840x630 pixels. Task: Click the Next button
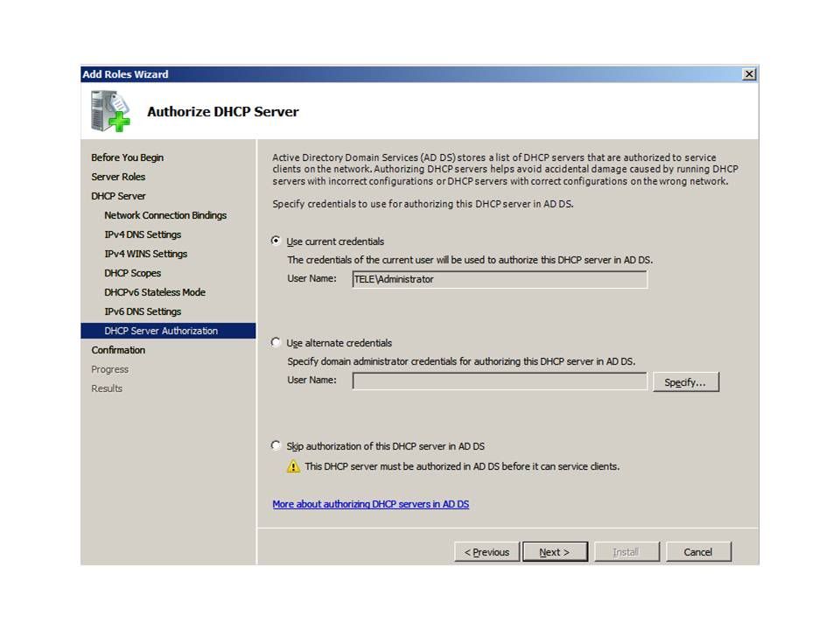pyautogui.click(x=555, y=552)
